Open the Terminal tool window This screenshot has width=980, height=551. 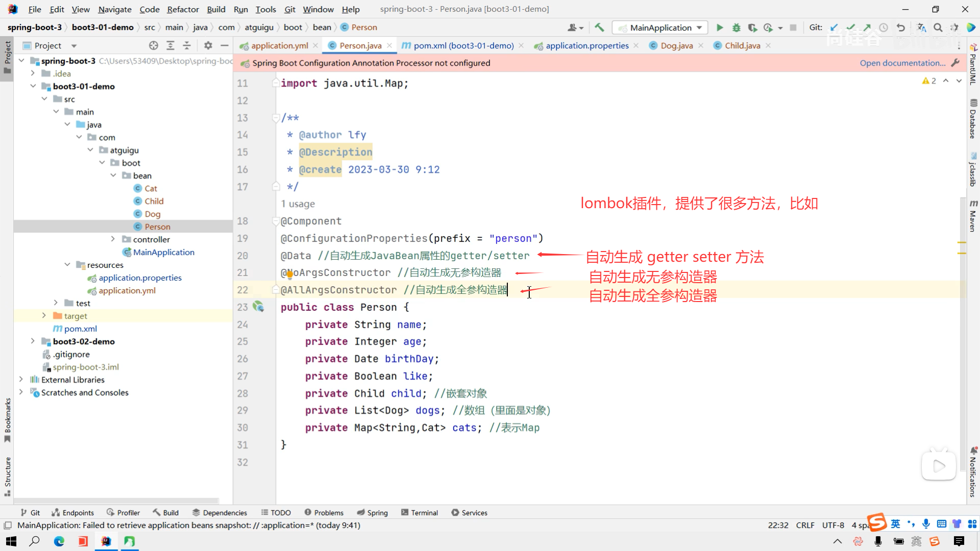point(419,513)
